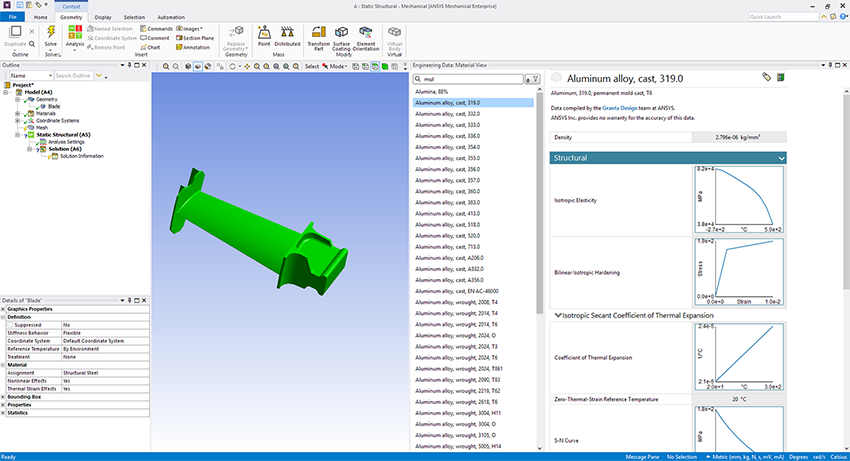The width and height of the screenshot is (850, 461).
Task: Select the Blade item in tree
Action: pyautogui.click(x=54, y=106)
